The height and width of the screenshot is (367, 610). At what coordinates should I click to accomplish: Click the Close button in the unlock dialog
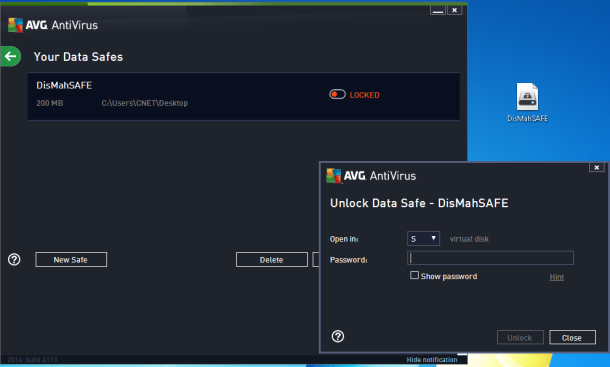point(572,337)
